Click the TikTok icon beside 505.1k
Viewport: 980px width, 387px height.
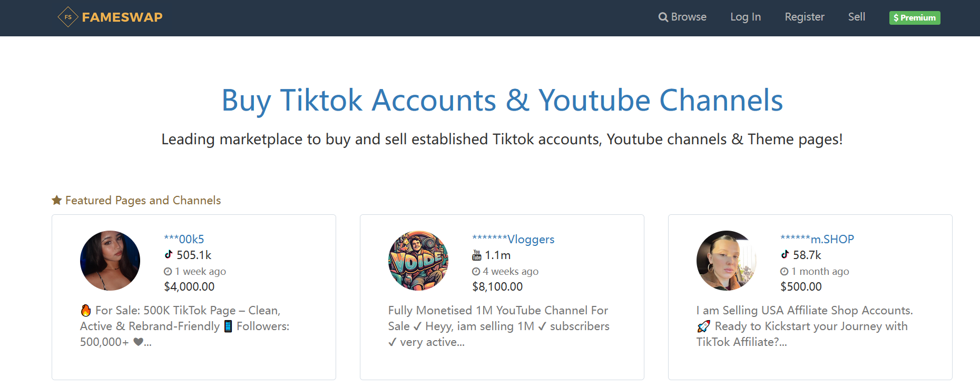coord(169,254)
